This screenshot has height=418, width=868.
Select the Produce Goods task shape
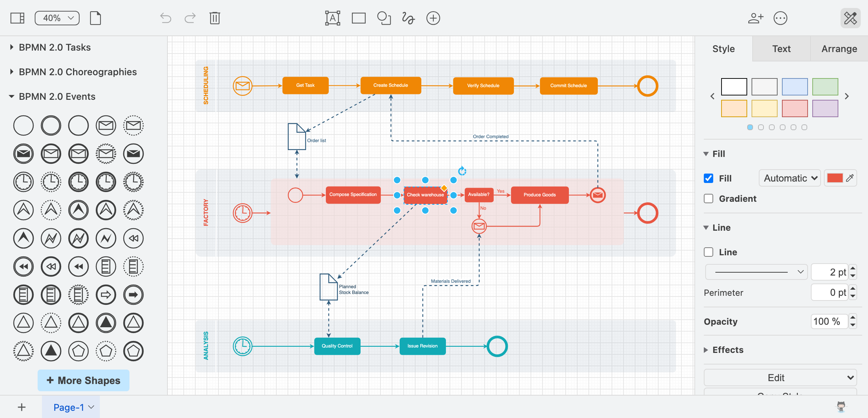click(540, 195)
